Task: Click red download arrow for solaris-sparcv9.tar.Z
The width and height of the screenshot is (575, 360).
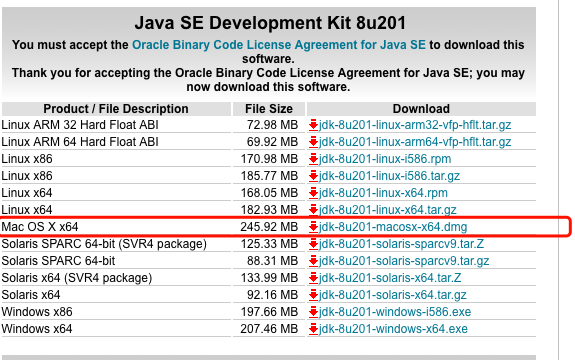Action: [313, 244]
